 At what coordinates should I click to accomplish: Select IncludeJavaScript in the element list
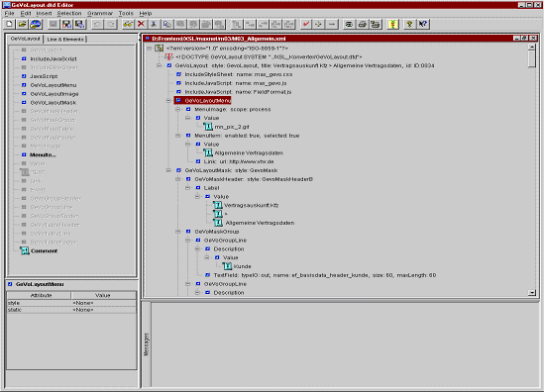pos(54,59)
